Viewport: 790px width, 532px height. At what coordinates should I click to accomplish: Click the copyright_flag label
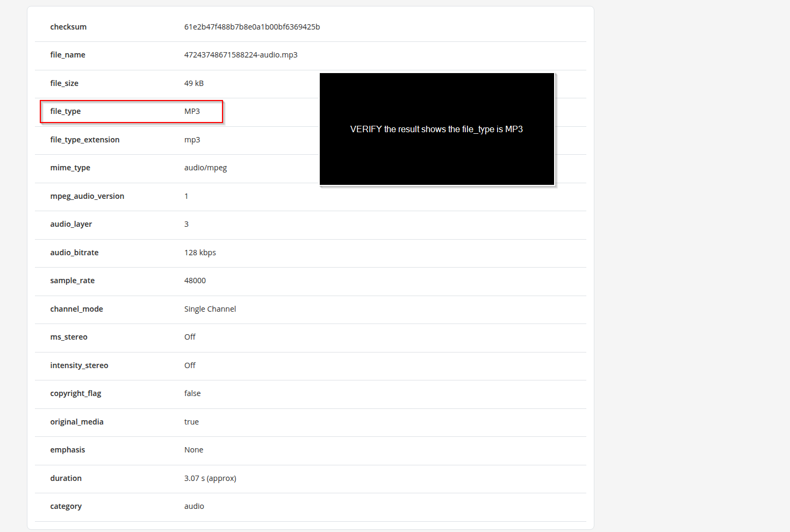click(x=76, y=393)
